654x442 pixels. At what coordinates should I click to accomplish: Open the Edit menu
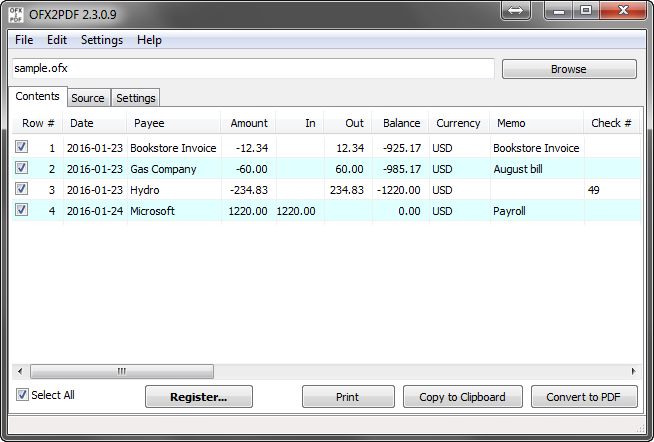pyautogui.click(x=57, y=40)
